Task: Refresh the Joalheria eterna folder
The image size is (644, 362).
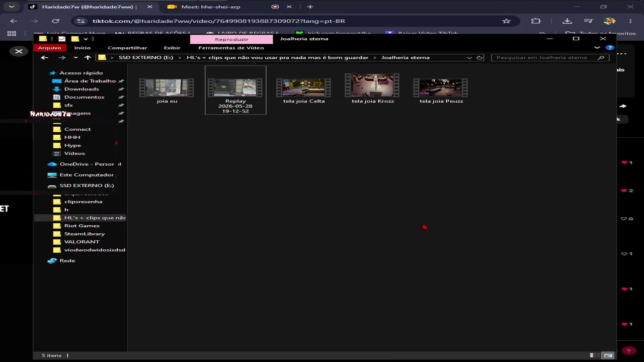Action: point(479,57)
